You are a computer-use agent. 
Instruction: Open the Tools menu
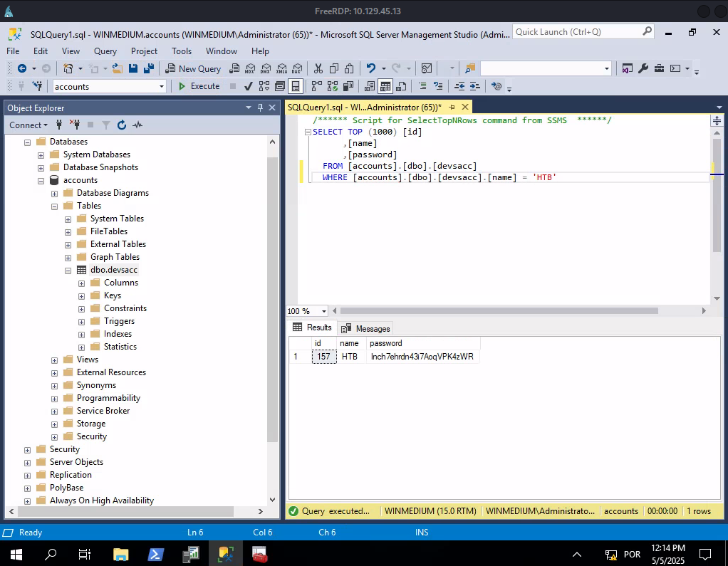click(182, 51)
